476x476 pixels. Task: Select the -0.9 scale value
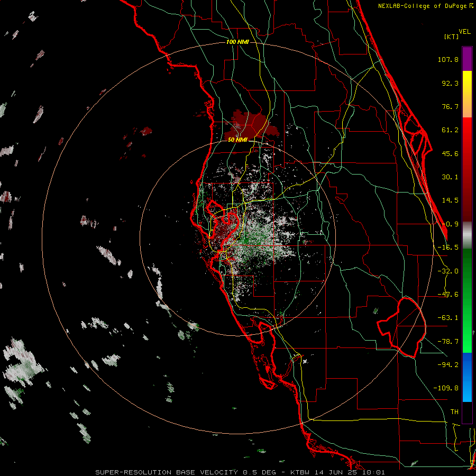coord(450,224)
